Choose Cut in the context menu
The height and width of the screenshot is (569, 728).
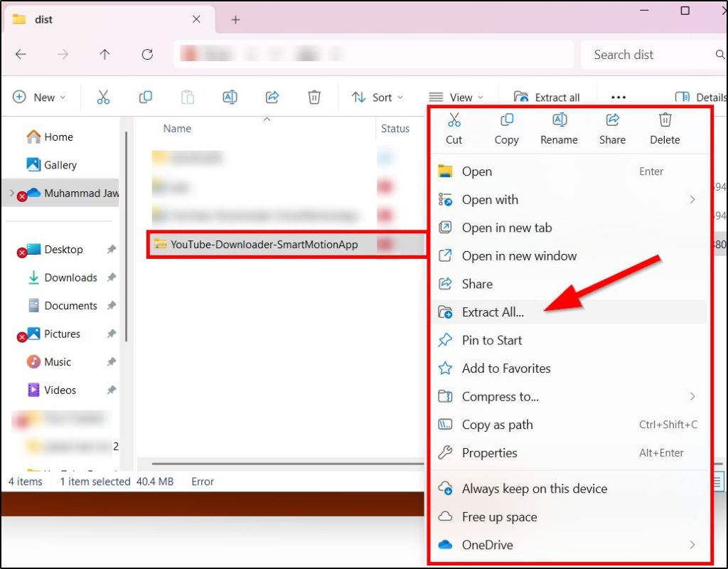click(454, 129)
